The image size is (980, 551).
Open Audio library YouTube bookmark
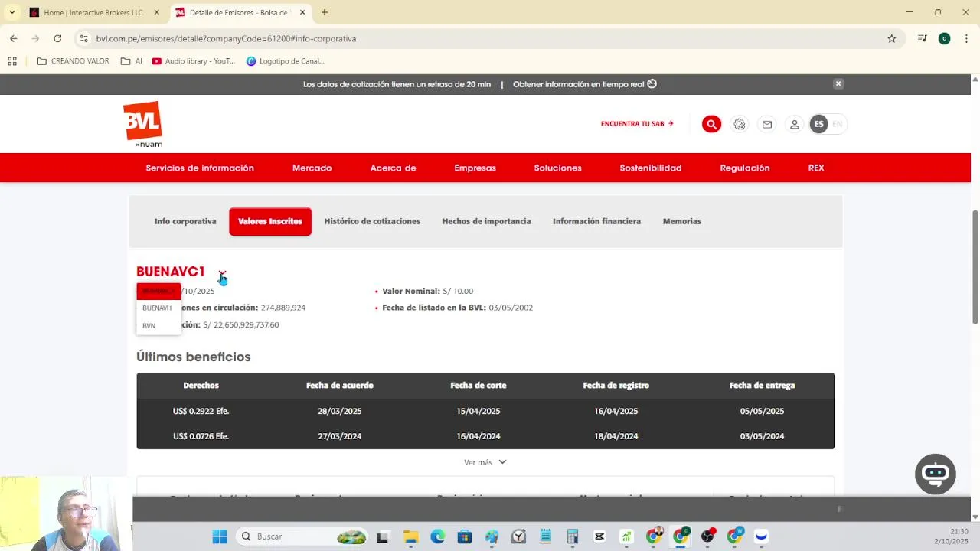pos(194,61)
